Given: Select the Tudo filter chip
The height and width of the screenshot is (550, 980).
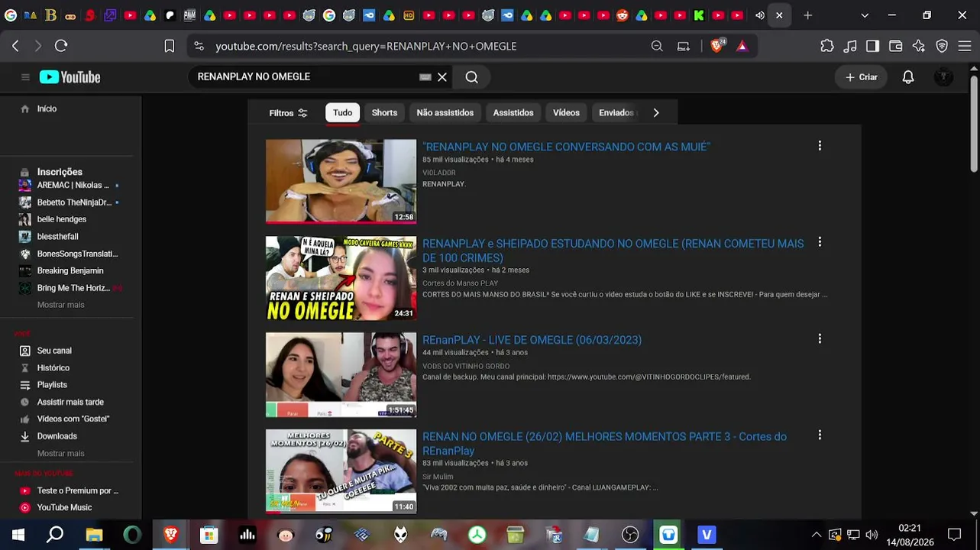Looking at the screenshot, I should [342, 113].
